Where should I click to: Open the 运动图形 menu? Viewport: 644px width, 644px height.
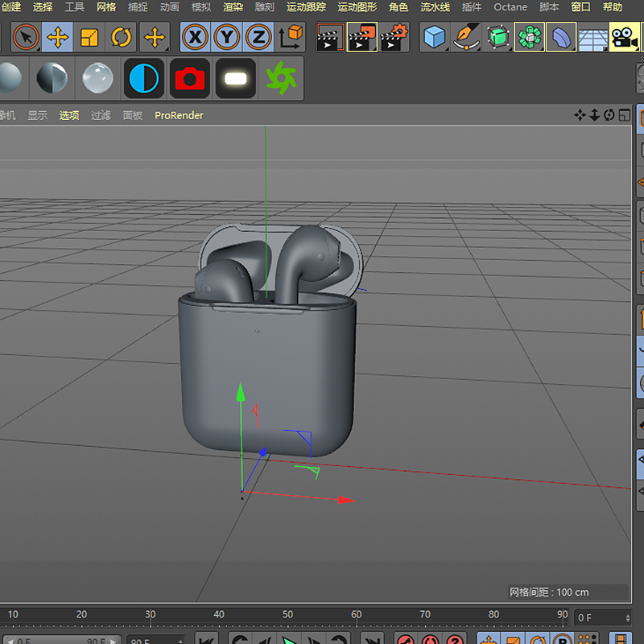pyautogui.click(x=357, y=7)
